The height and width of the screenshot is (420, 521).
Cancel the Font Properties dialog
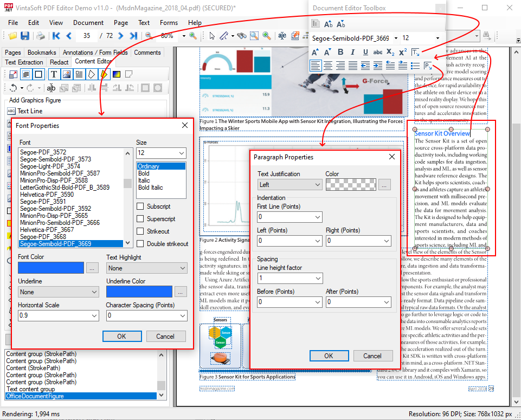pos(165,337)
